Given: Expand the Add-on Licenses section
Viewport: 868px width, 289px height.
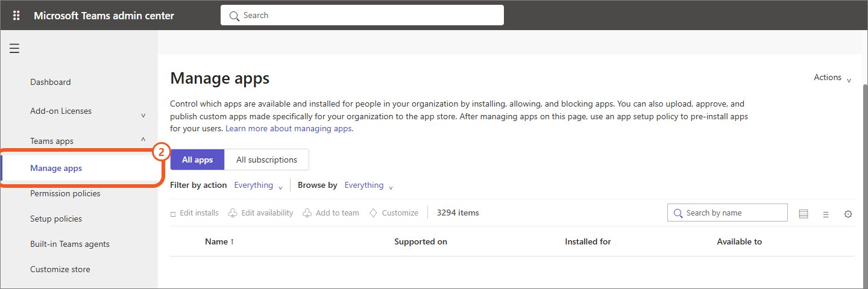Looking at the screenshot, I should [143, 115].
